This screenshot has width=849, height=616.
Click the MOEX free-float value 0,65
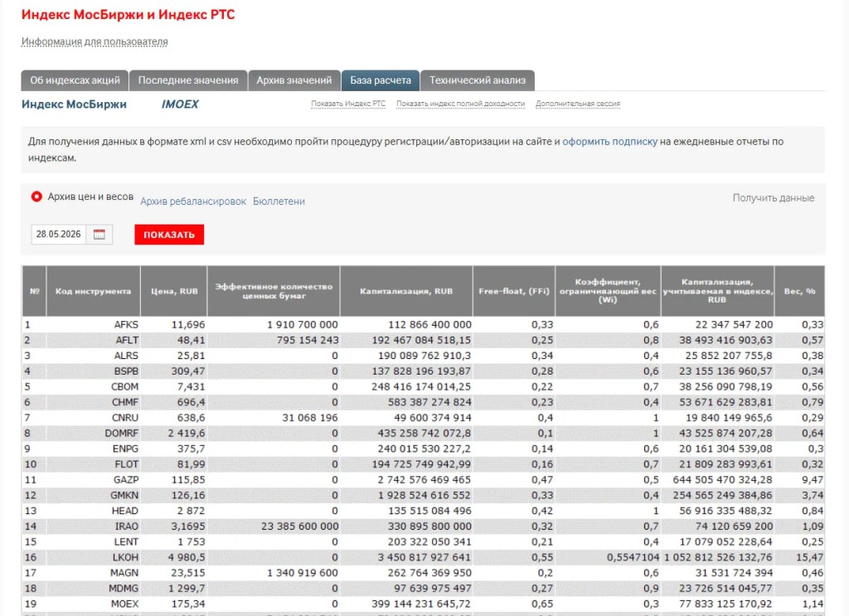(542, 604)
